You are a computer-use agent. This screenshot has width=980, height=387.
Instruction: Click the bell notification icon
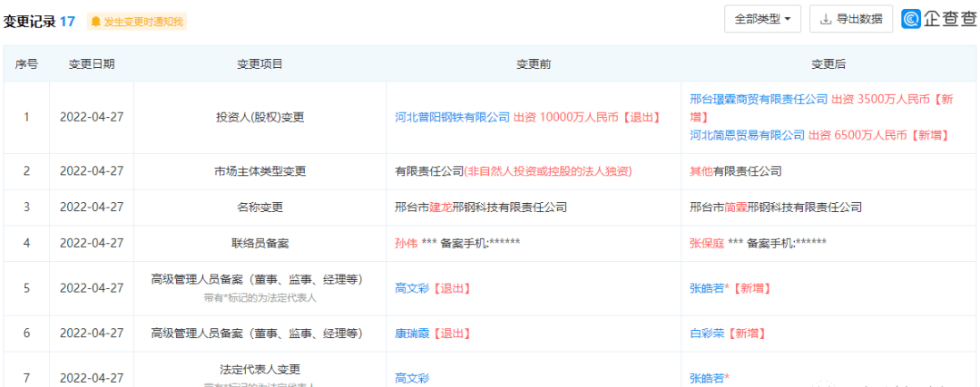pyautogui.click(x=96, y=21)
